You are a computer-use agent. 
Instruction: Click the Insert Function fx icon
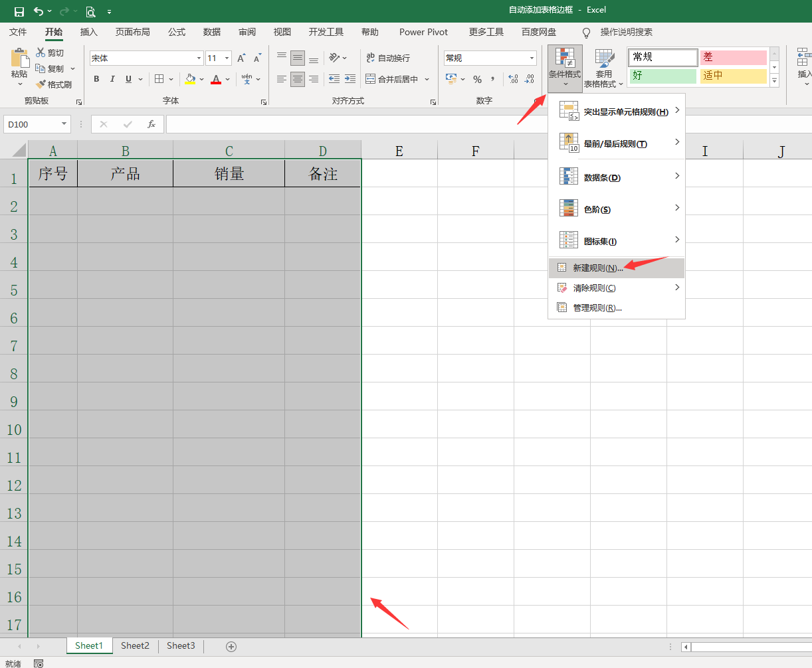point(152,124)
